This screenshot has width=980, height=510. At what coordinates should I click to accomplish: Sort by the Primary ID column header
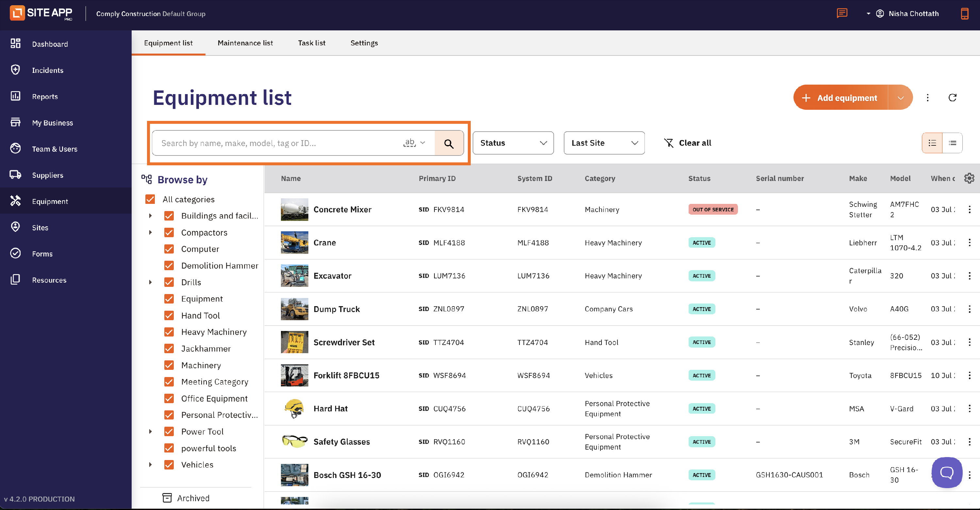437,178
